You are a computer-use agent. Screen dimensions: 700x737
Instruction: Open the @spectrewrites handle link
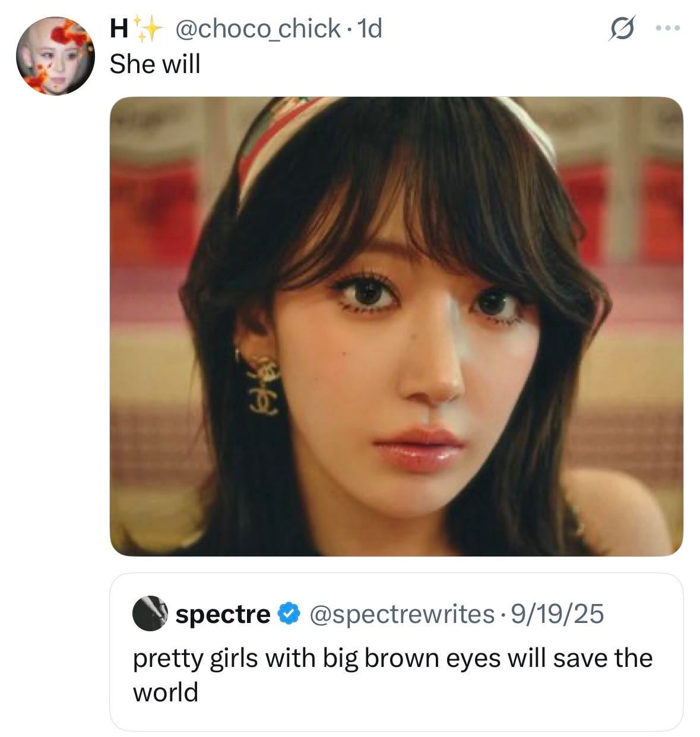point(402,613)
